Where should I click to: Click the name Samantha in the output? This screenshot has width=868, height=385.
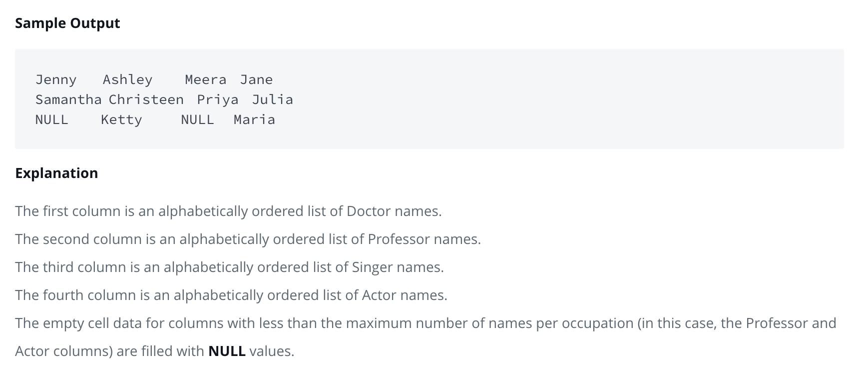(x=68, y=99)
